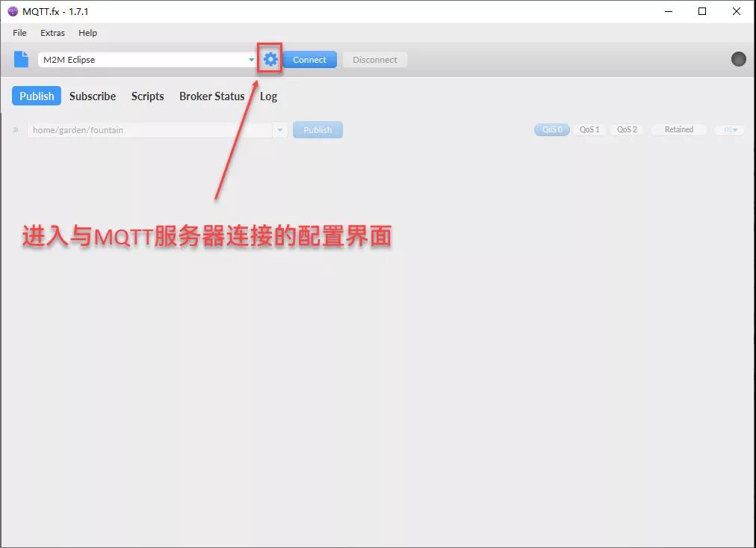Focus the home/garden/fountain topic field

tap(150, 130)
